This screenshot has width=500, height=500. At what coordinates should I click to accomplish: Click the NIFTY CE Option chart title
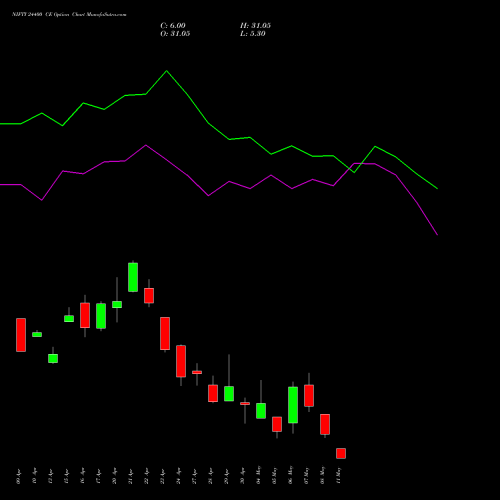tap(69, 15)
